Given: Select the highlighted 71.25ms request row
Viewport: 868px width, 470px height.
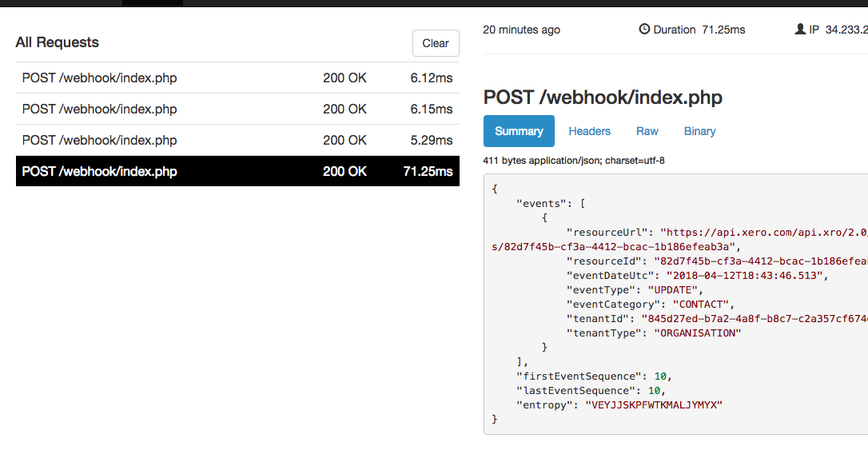Looking at the screenshot, I should pyautogui.click(x=237, y=171).
